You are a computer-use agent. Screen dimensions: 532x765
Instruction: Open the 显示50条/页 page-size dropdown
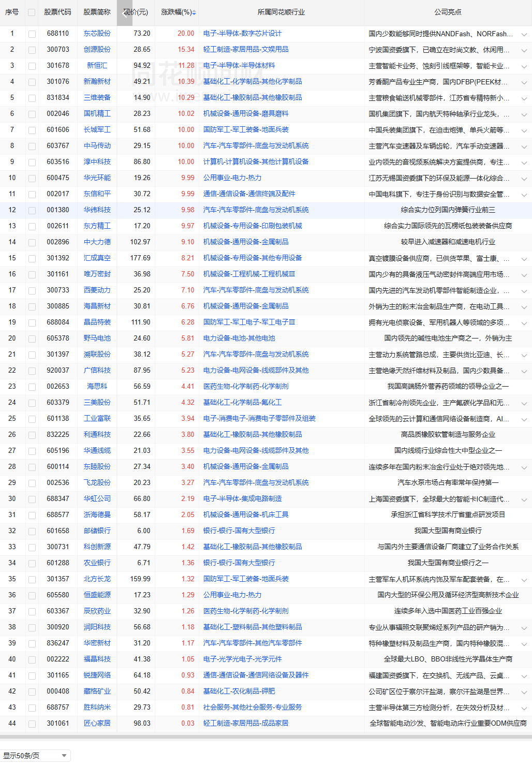35,756
